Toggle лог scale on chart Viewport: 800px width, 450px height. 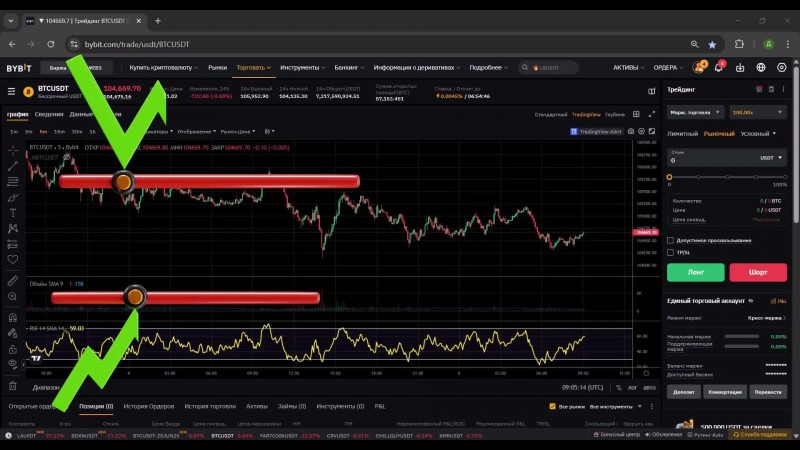[x=632, y=387]
